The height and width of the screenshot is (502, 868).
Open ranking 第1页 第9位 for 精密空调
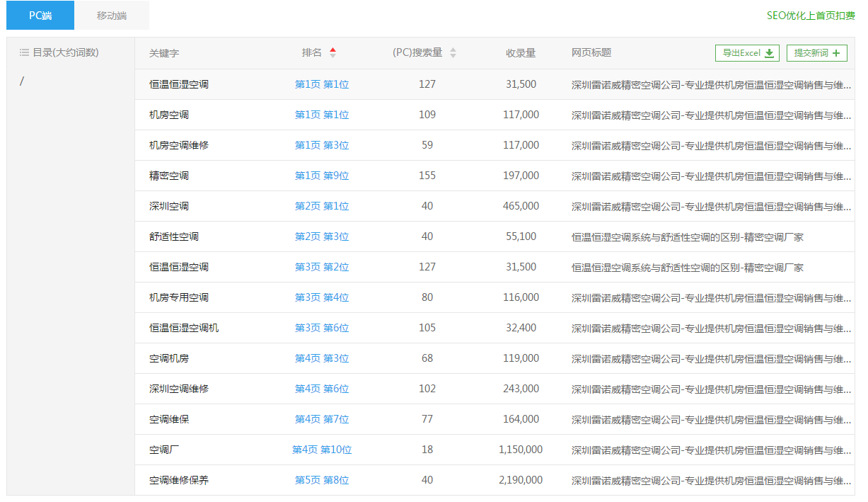(322, 176)
